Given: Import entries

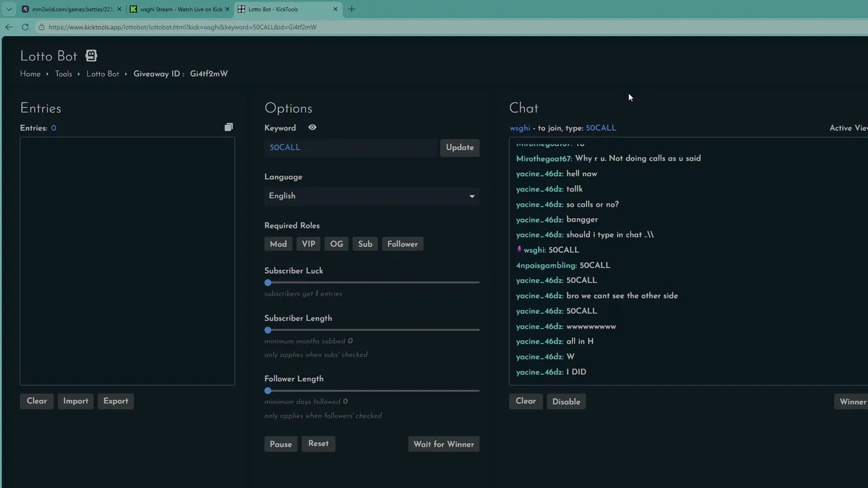Looking at the screenshot, I should [x=75, y=401].
